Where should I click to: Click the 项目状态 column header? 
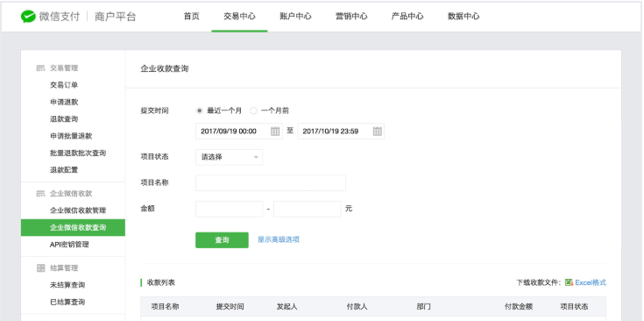pos(574,307)
